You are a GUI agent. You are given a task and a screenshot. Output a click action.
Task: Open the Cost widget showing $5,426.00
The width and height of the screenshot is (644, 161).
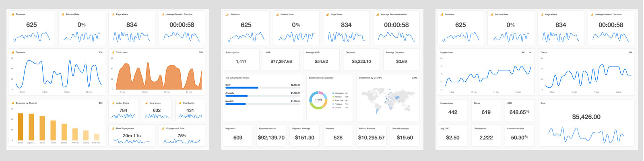pos(586,123)
